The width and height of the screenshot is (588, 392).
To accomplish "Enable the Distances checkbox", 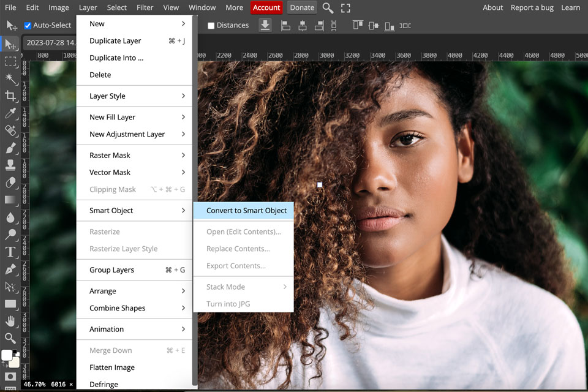I will (211, 26).
